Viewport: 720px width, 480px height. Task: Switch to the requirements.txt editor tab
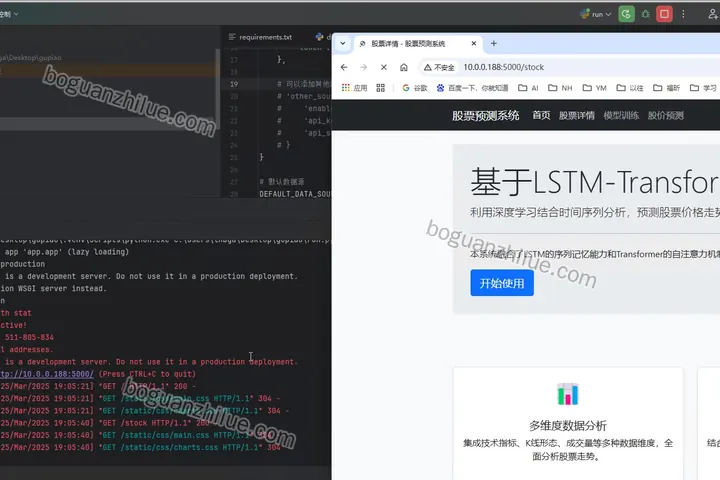pyautogui.click(x=260, y=37)
